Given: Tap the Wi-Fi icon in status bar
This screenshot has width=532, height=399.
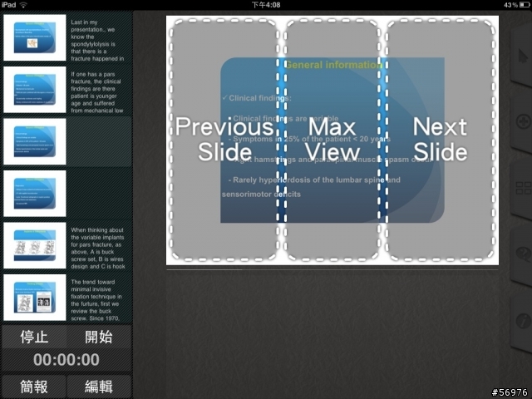Looking at the screenshot, I should pos(23,5).
